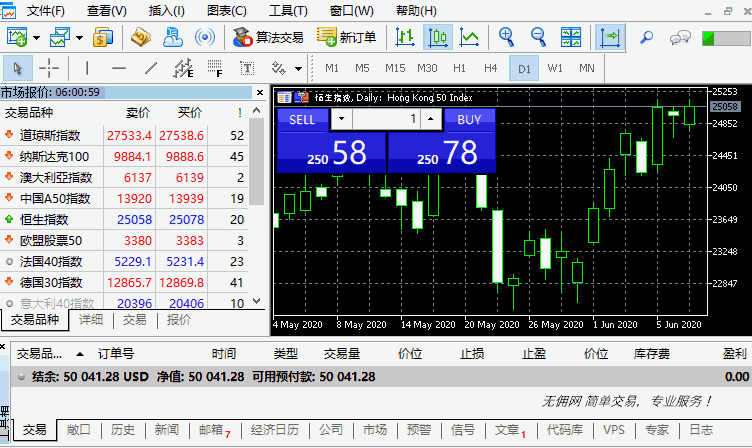The width and height of the screenshot is (752, 448).
Task: Click the 新订单 new order button
Action: pos(347,38)
